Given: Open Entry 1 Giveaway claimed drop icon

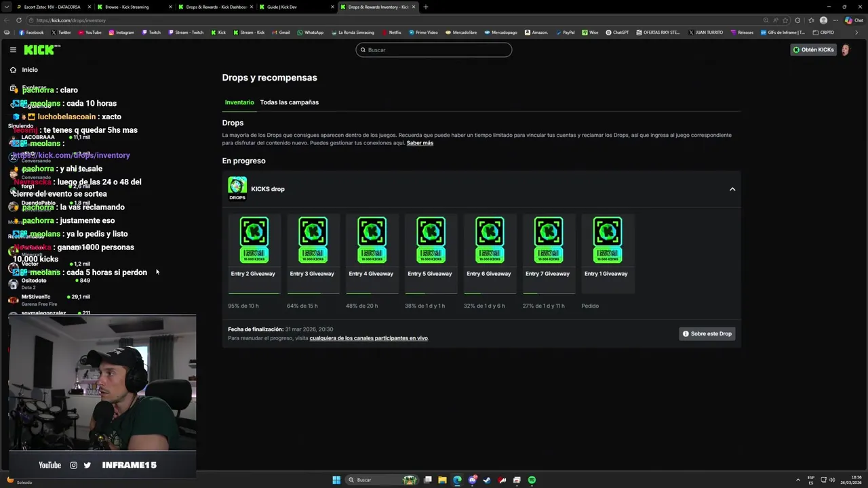Looking at the screenshot, I should pos(607,239).
